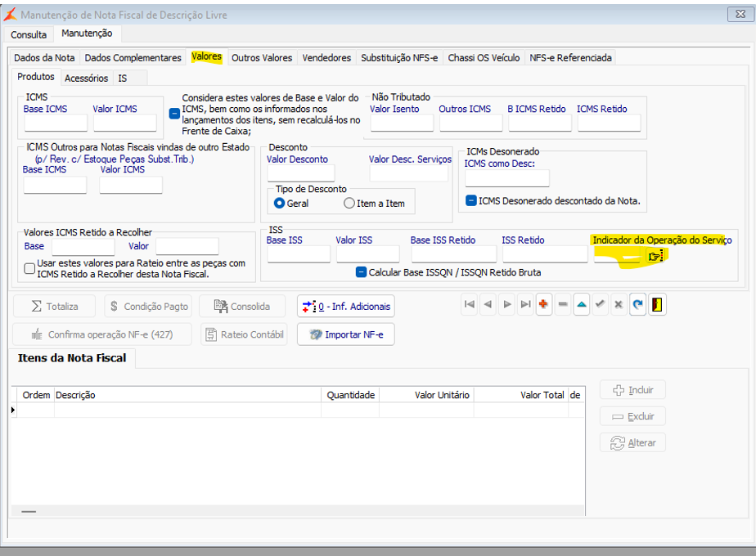Post changes with checkmark icon
This screenshot has height=556, width=756.
[601, 304]
